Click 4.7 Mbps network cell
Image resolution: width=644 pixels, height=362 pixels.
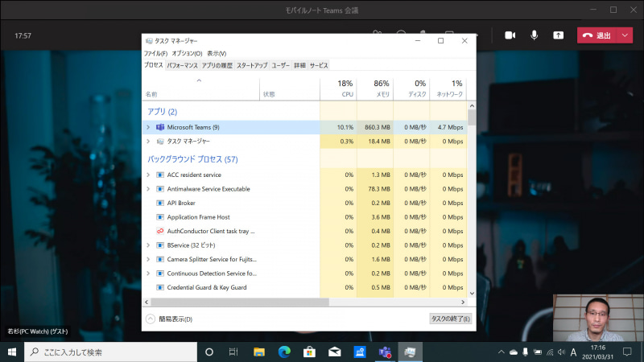click(448, 127)
